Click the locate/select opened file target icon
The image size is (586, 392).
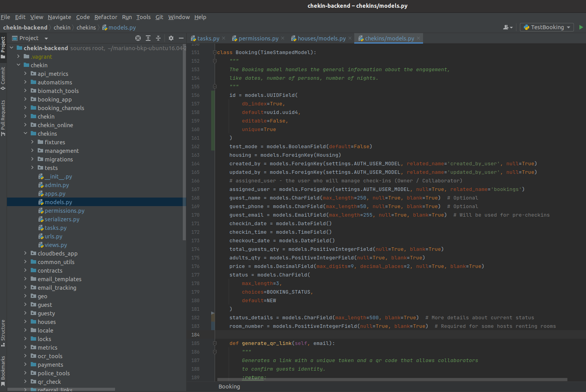pyautogui.click(x=138, y=38)
